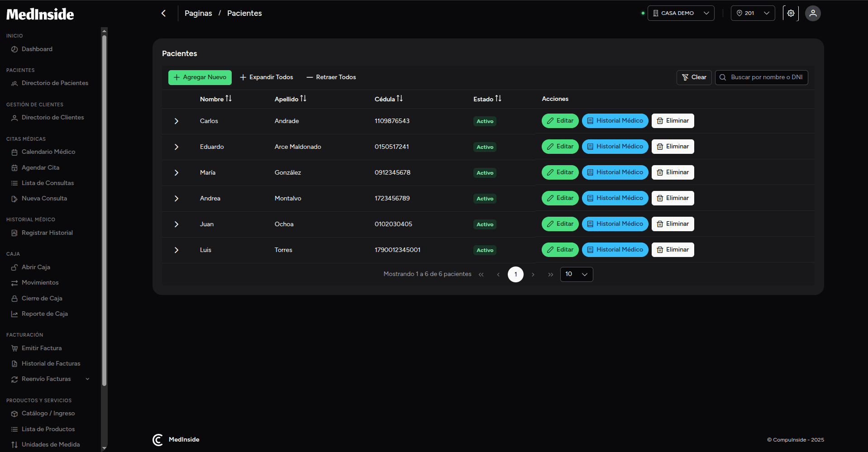
Task: Expand the Luis Torres row
Action: click(x=176, y=250)
